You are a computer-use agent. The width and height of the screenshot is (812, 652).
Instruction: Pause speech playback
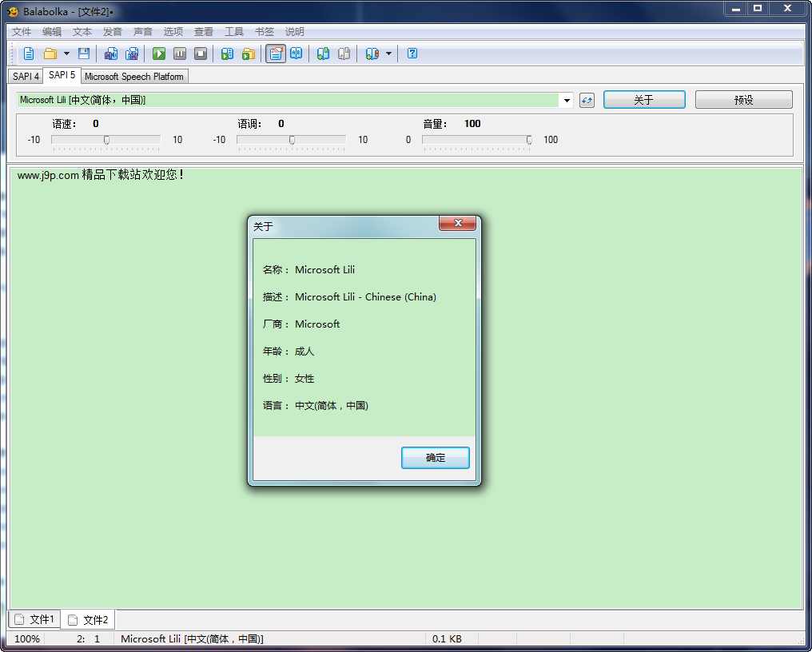[180, 54]
